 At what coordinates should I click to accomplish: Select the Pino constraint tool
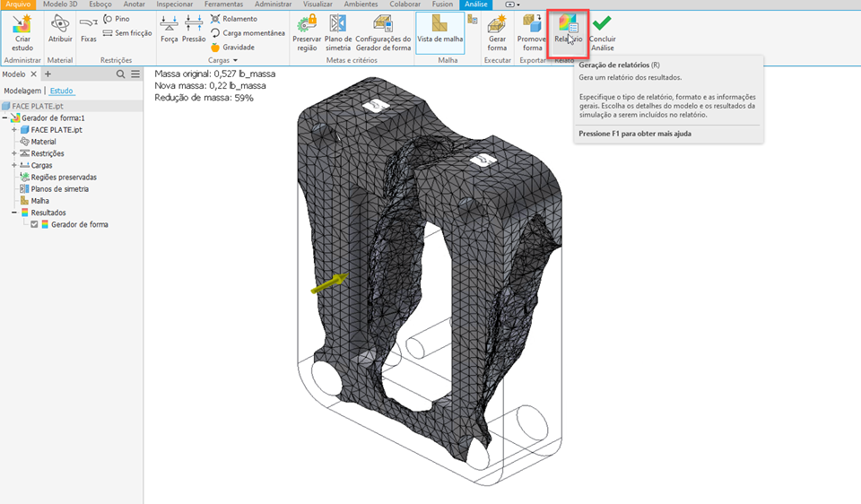[x=117, y=19]
